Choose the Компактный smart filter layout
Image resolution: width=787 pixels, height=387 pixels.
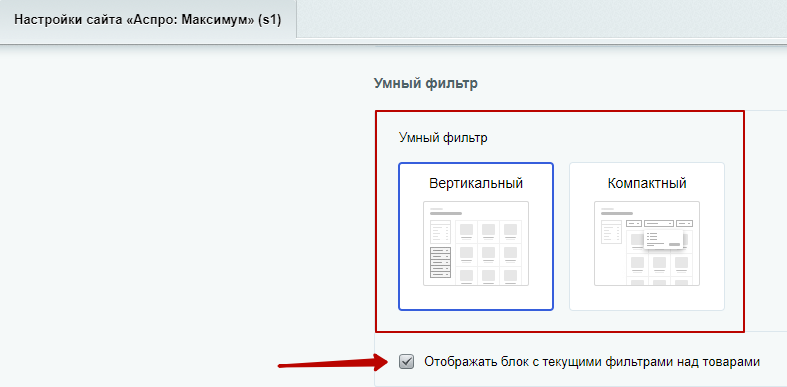646,236
